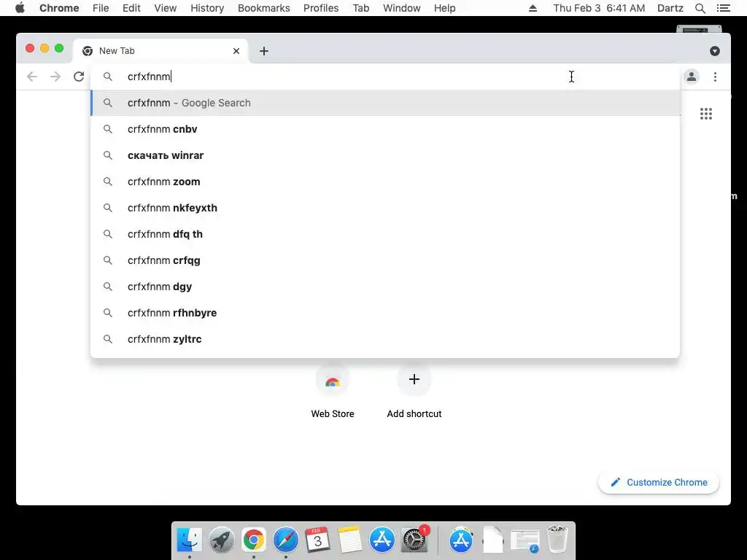
Task: Click the address bar text crfxfnnm
Action: (x=149, y=77)
